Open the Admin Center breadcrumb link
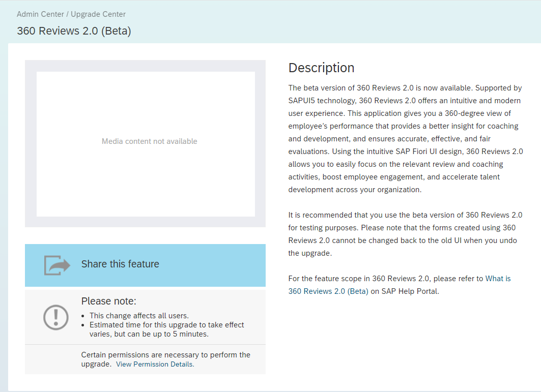541x392 pixels. pyautogui.click(x=40, y=14)
